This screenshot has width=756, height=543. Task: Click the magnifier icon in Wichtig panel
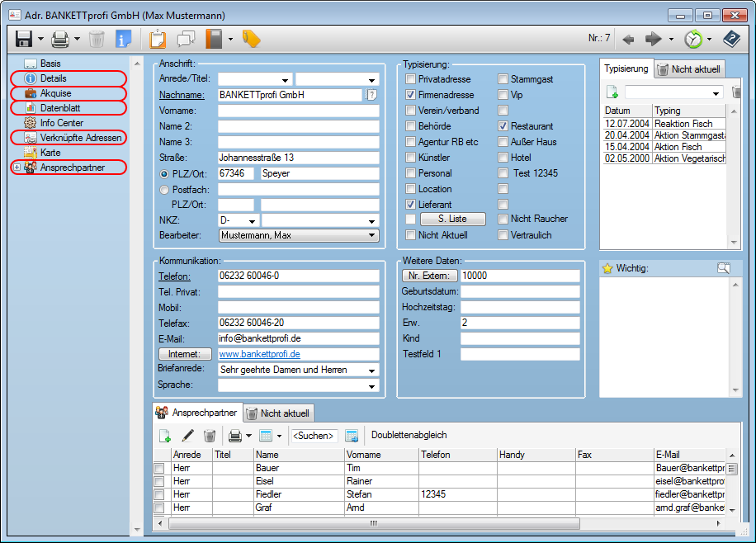point(724,268)
